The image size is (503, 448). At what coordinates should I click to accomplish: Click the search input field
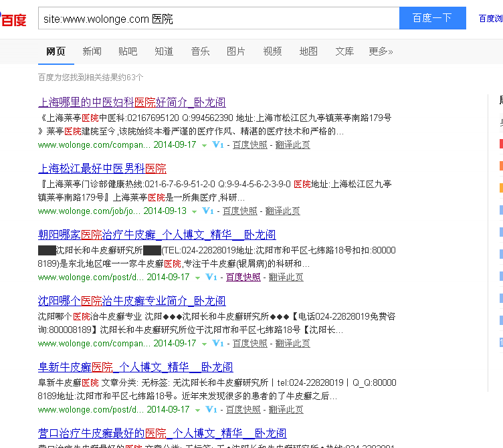[219, 18]
